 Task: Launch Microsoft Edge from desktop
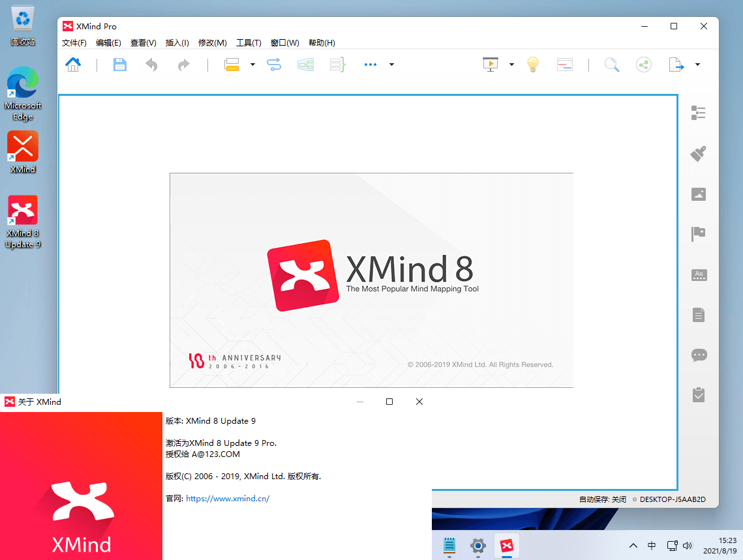[23, 93]
